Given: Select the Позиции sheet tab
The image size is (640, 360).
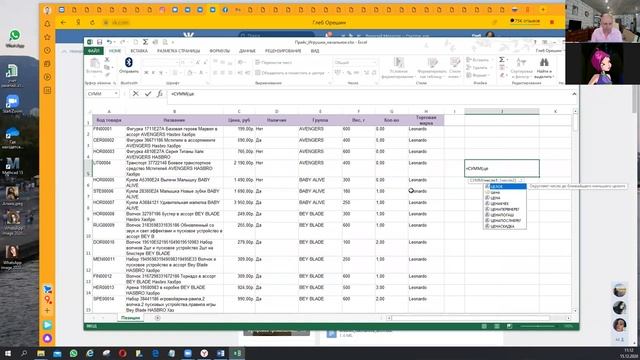Looking at the screenshot, I should pyautogui.click(x=130, y=318).
